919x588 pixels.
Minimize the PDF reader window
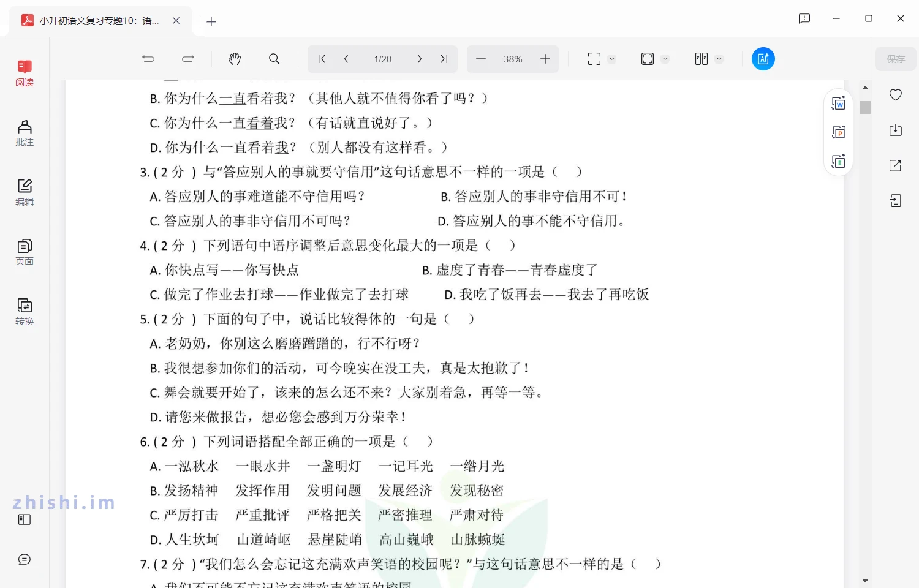836,18
